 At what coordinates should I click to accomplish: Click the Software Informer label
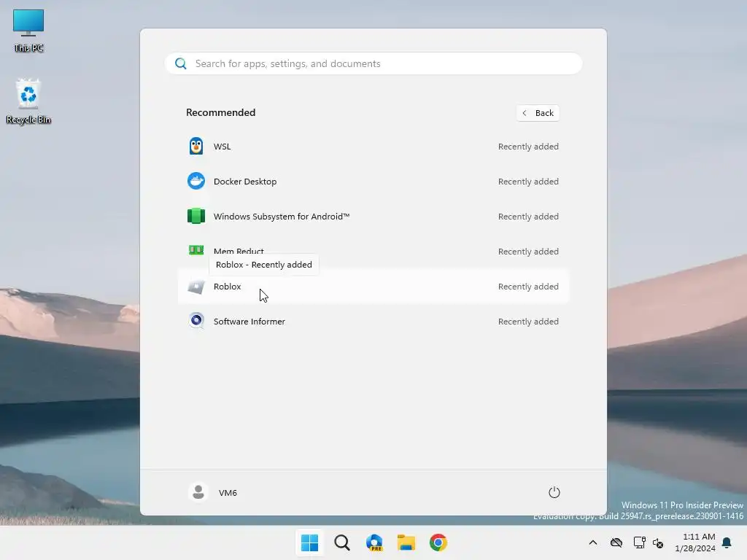(249, 322)
